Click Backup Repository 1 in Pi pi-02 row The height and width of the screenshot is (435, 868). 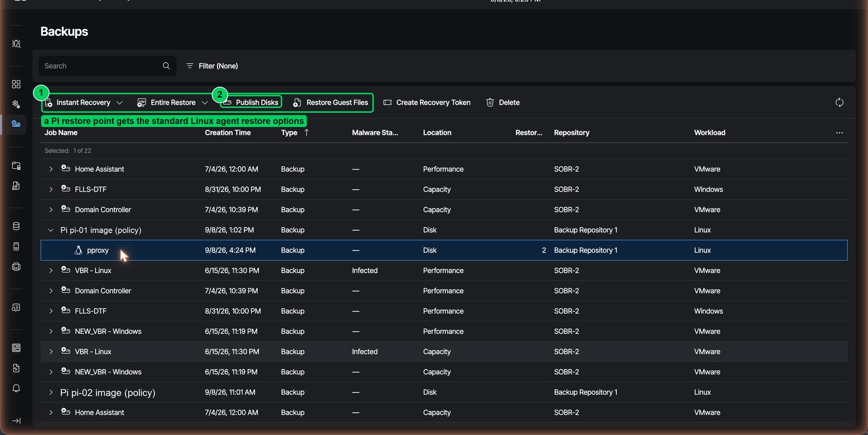coord(585,392)
